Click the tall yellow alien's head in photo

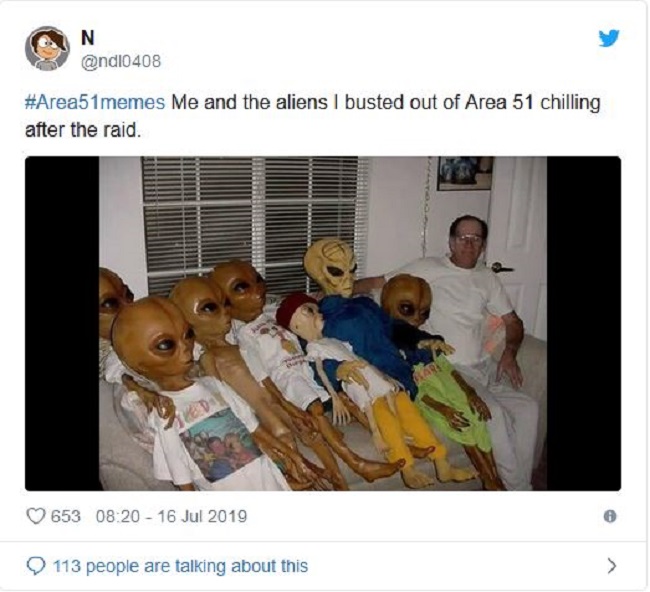330,267
